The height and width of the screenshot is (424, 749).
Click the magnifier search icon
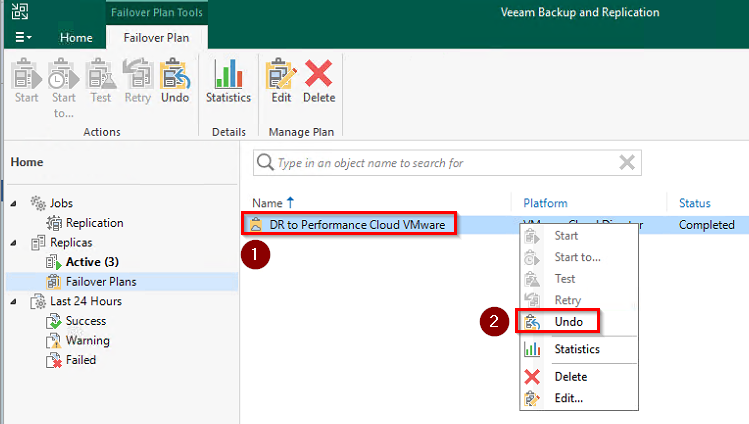pos(265,162)
